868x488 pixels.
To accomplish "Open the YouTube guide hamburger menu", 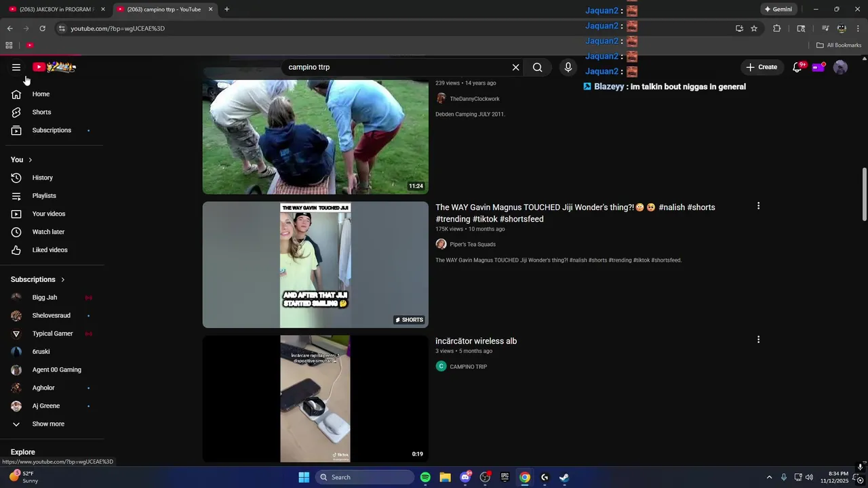I will (x=16, y=67).
